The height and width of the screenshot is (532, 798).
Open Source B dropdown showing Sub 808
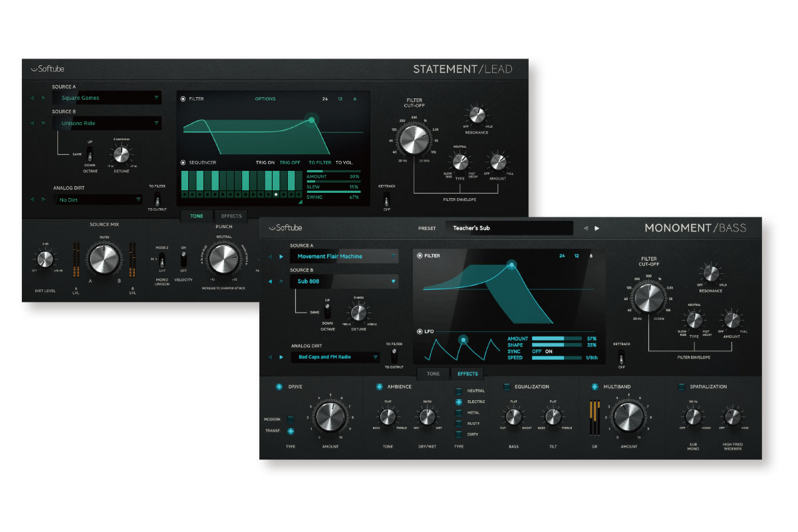point(344,281)
